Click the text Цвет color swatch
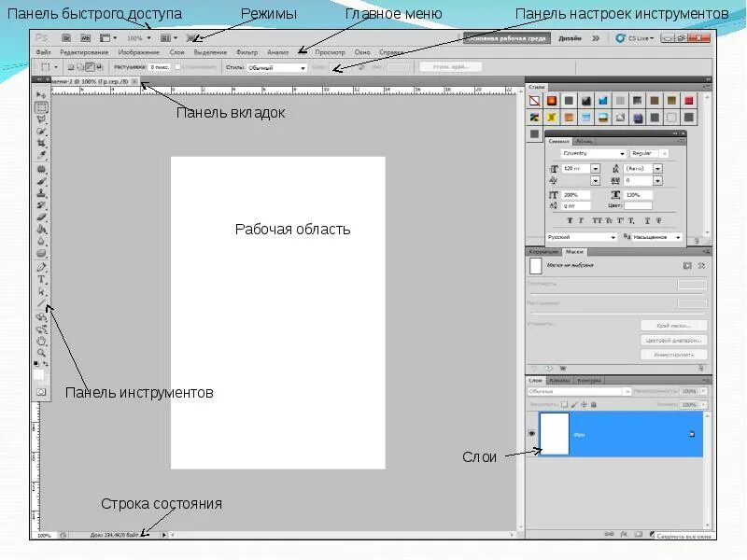The height and width of the screenshot is (560, 747). 638,205
